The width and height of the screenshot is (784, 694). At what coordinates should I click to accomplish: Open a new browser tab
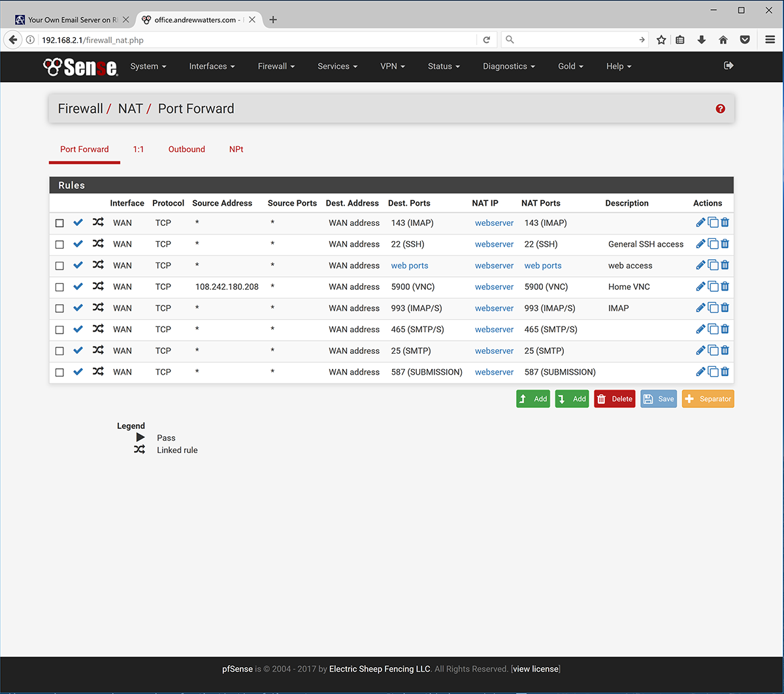[x=273, y=20]
